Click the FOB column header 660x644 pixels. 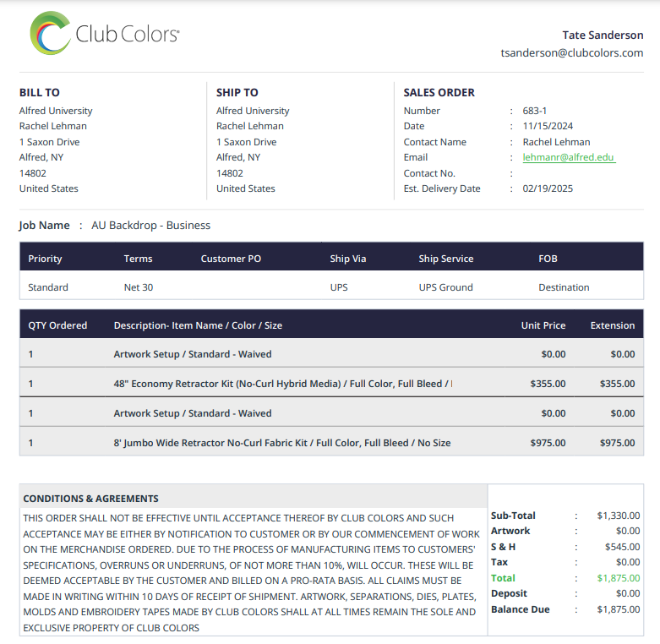pos(548,259)
